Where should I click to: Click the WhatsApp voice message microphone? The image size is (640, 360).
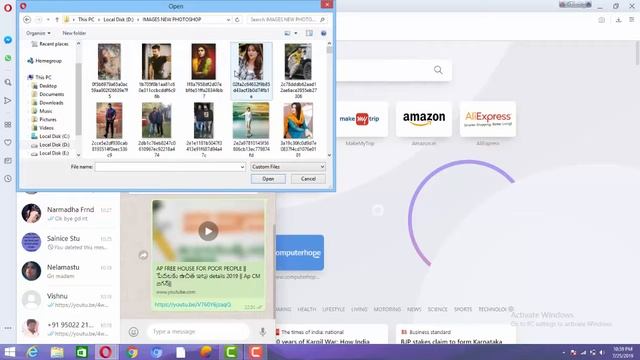(x=262, y=332)
